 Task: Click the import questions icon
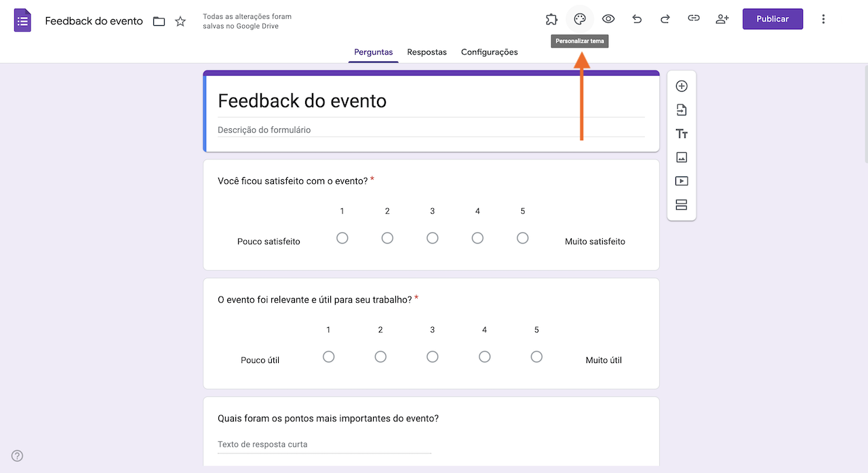click(682, 110)
